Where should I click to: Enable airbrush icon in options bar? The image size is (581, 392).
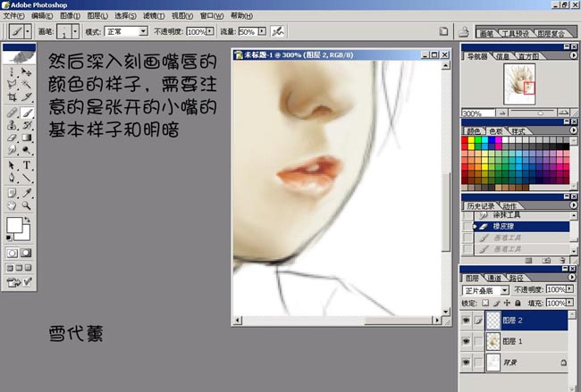click(279, 30)
